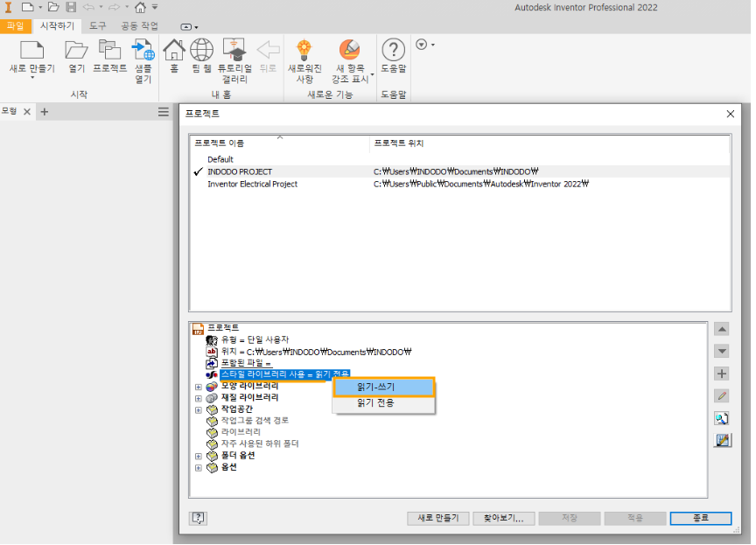Open the ribbon extra options circle dropdown
This screenshot has width=756, height=545.
(x=424, y=45)
